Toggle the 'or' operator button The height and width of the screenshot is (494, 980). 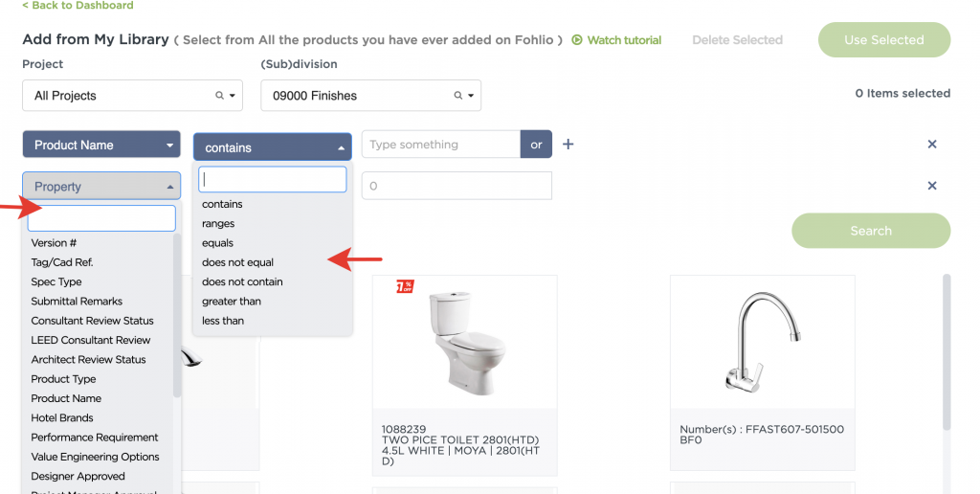tap(536, 145)
